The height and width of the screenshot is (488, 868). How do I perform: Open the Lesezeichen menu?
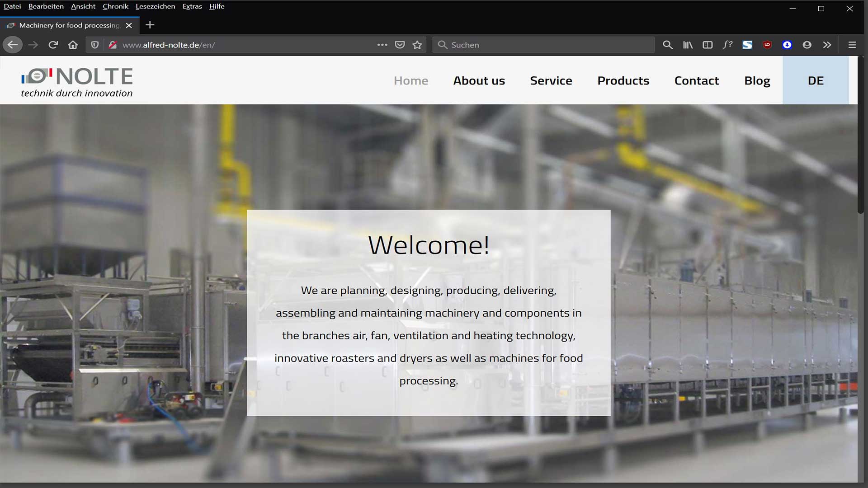pyautogui.click(x=155, y=6)
